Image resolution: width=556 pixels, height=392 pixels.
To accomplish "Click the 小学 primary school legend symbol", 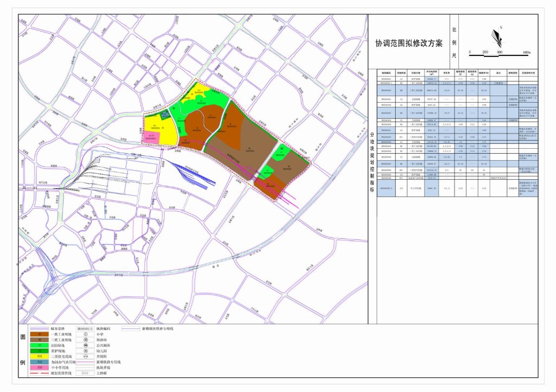I will 86,334.
